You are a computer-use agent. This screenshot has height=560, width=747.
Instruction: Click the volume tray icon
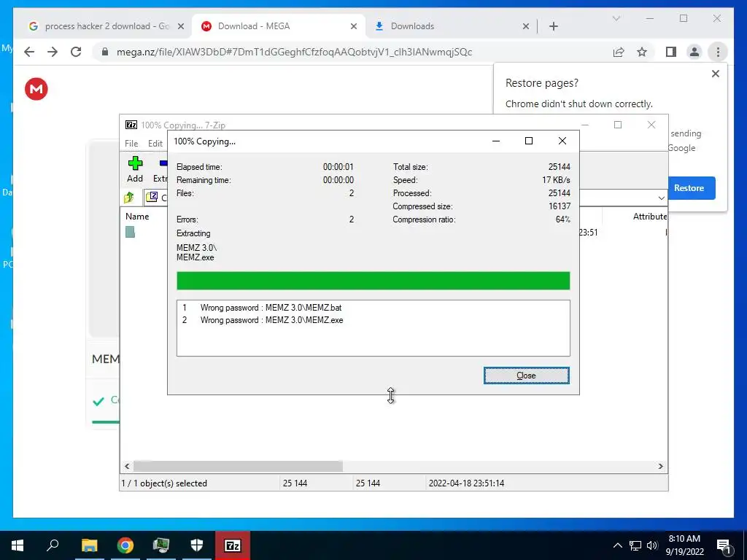click(652, 545)
